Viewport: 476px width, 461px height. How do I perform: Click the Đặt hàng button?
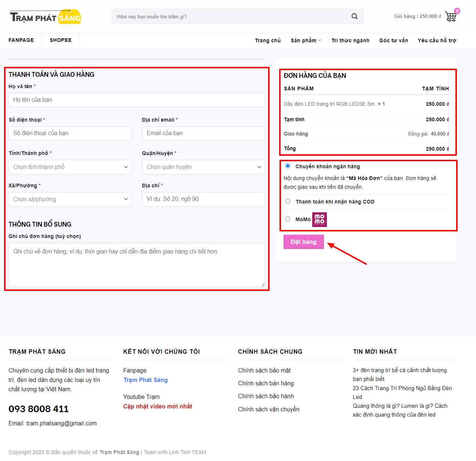303,242
